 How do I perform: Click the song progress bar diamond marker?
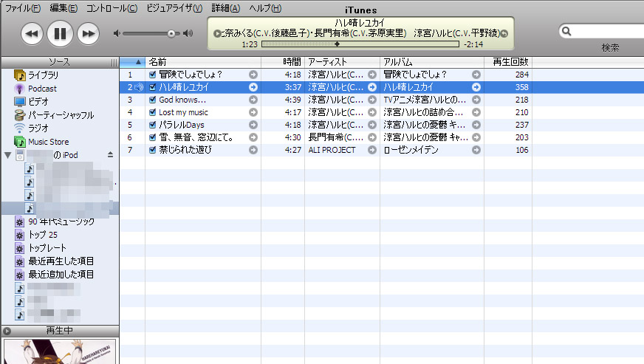click(337, 44)
